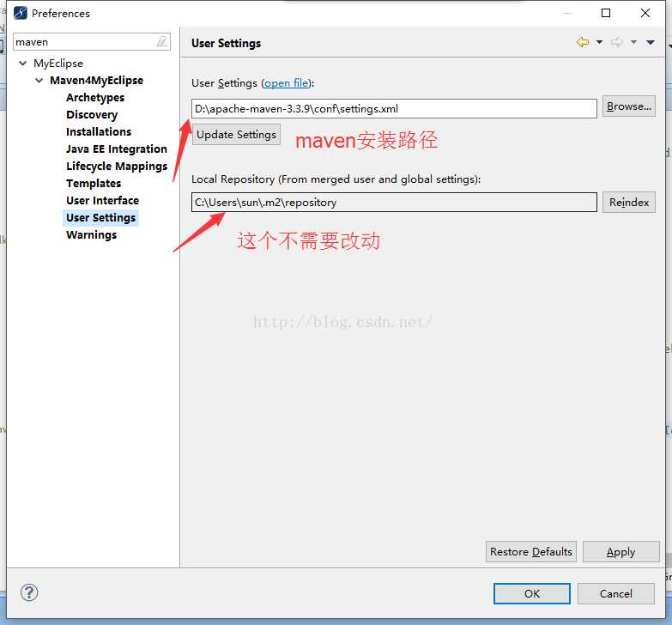Maximize the Preferences window

click(606, 13)
